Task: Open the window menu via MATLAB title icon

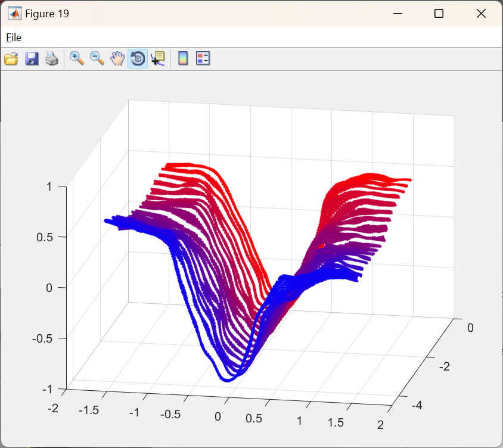Action: pos(14,14)
